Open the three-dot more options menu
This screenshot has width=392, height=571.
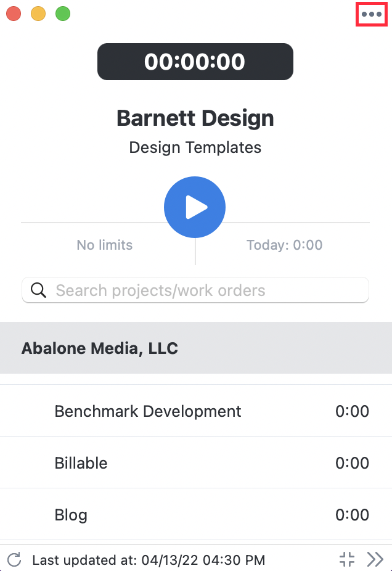point(372,14)
